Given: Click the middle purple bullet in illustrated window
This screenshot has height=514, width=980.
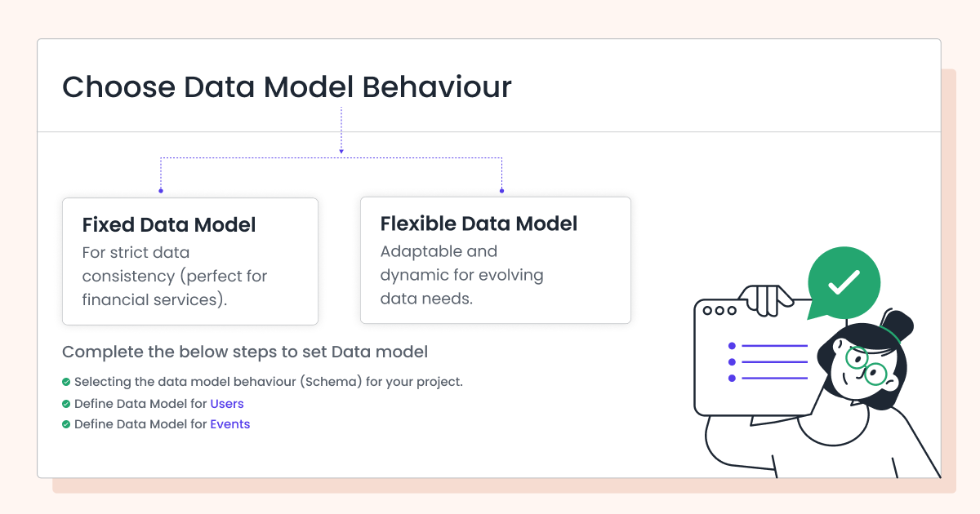Looking at the screenshot, I should coord(732,361).
